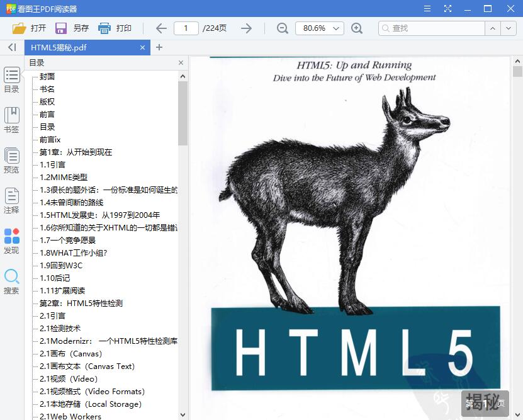Select 1.8WHAT工作小组? outline entry
The image size is (523, 420).
[74, 253]
